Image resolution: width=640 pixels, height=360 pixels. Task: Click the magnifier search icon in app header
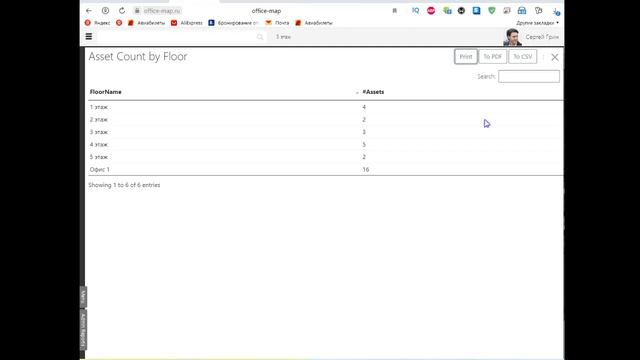(260, 37)
